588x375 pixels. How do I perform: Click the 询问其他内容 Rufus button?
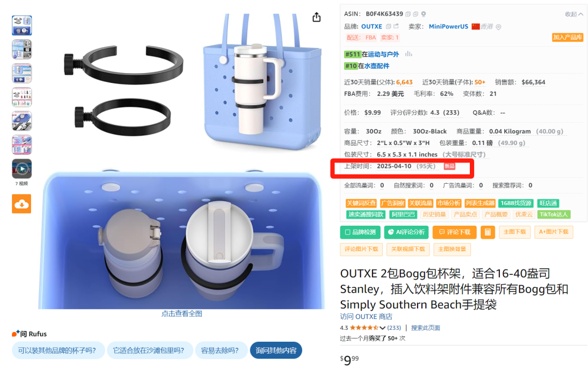tap(276, 350)
